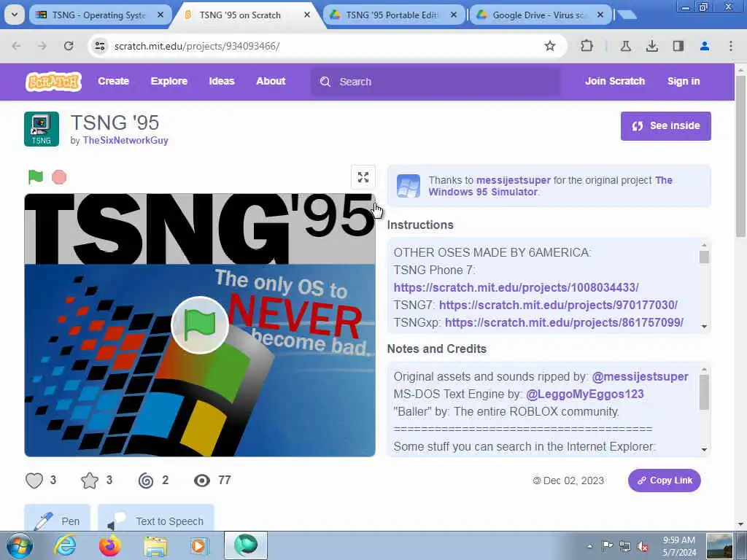
Task: Launch Firefox from taskbar
Action: [110, 545]
